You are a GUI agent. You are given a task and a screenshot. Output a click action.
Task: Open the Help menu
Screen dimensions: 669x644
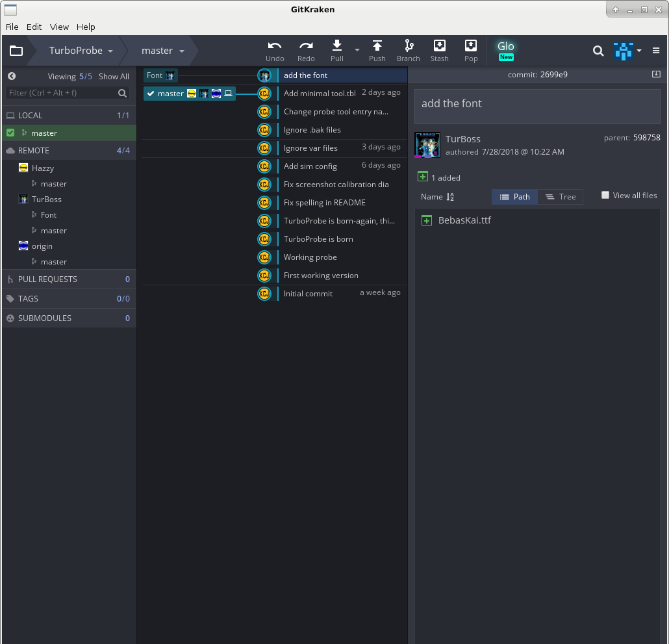point(86,27)
